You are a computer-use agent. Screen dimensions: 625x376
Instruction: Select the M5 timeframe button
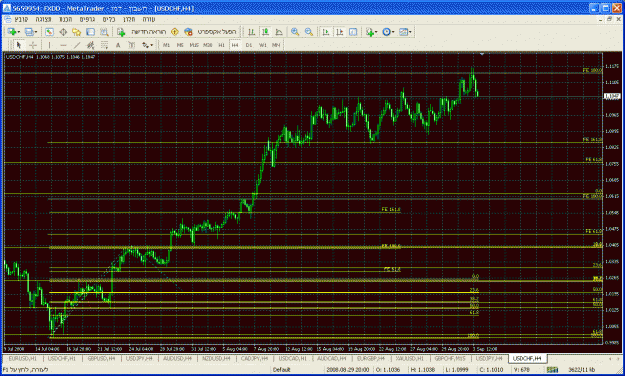click(180, 45)
